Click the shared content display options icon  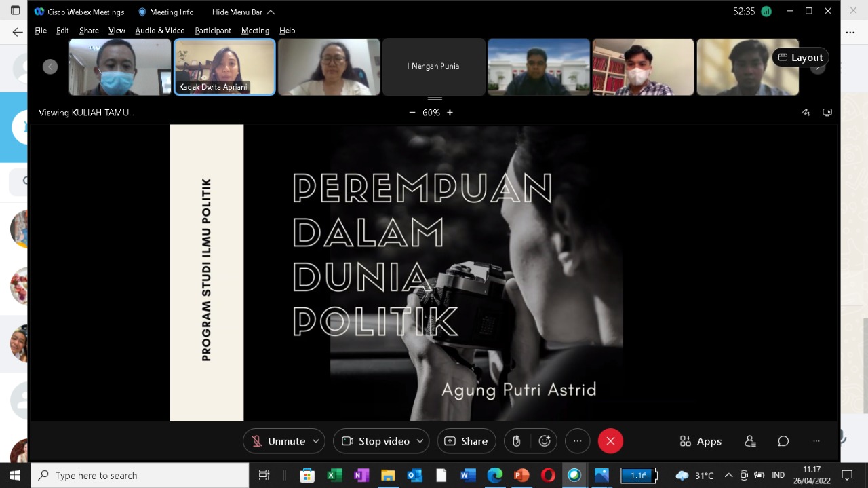coord(827,113)
